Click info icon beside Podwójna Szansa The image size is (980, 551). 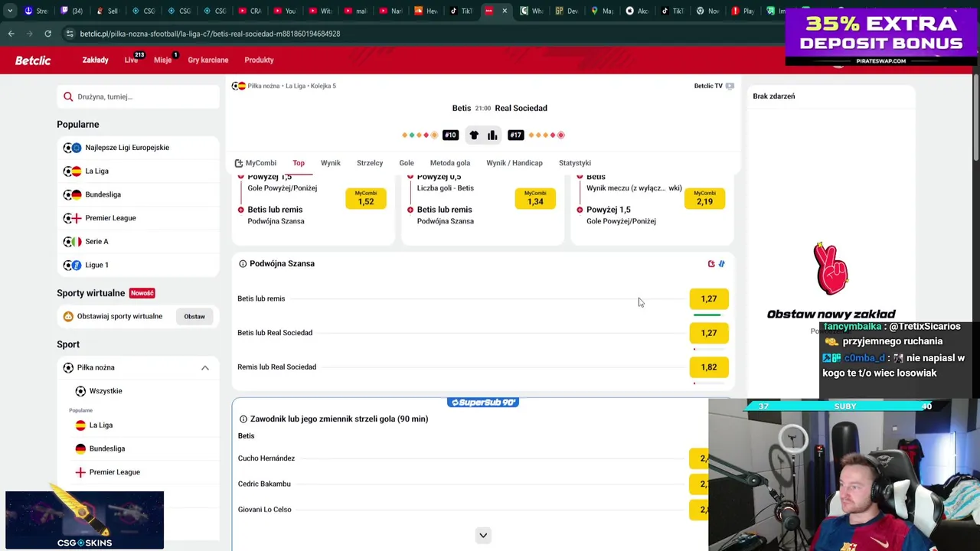pos(243,263)
